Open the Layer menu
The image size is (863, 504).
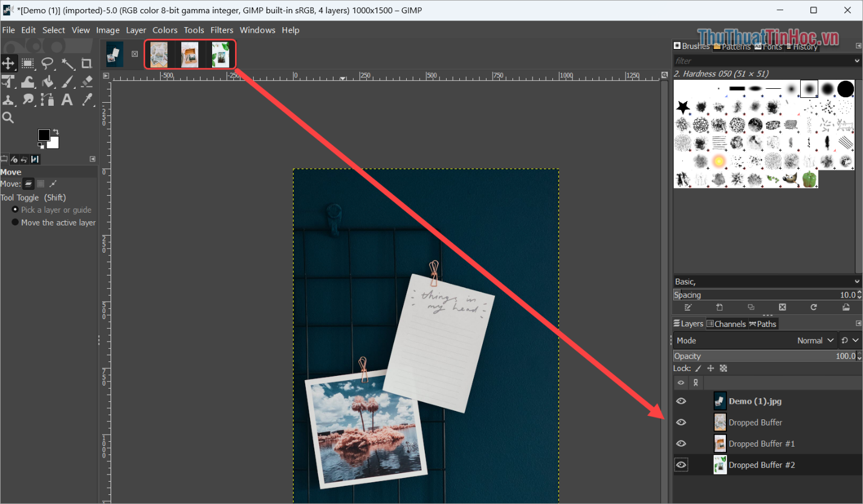point(136,30)
